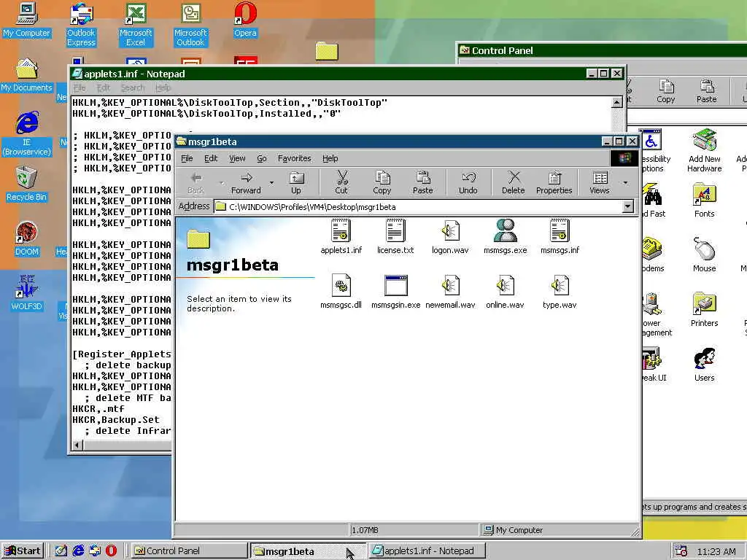
Task: Click Paste in Control Panel toolbar
Action: pos(706,91)
